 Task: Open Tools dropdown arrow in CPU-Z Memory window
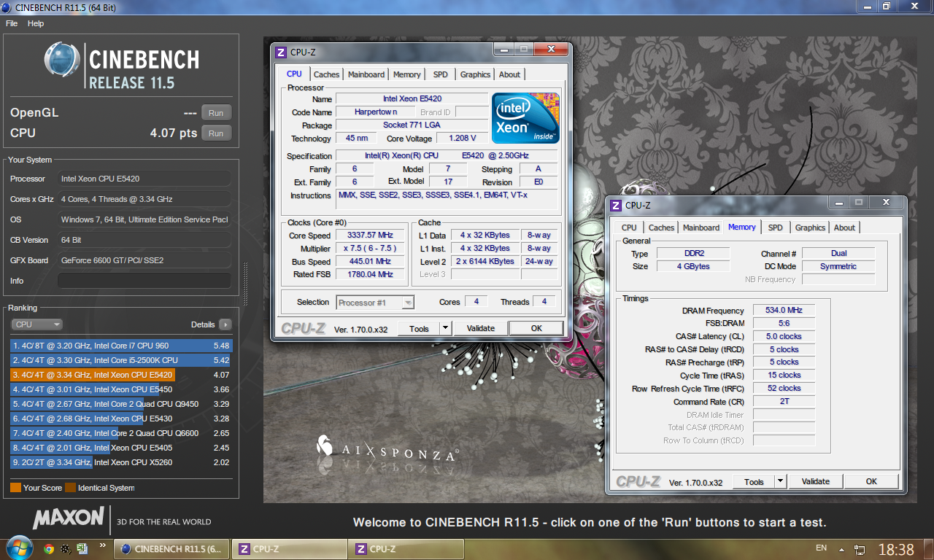click(x=781, y=482)
